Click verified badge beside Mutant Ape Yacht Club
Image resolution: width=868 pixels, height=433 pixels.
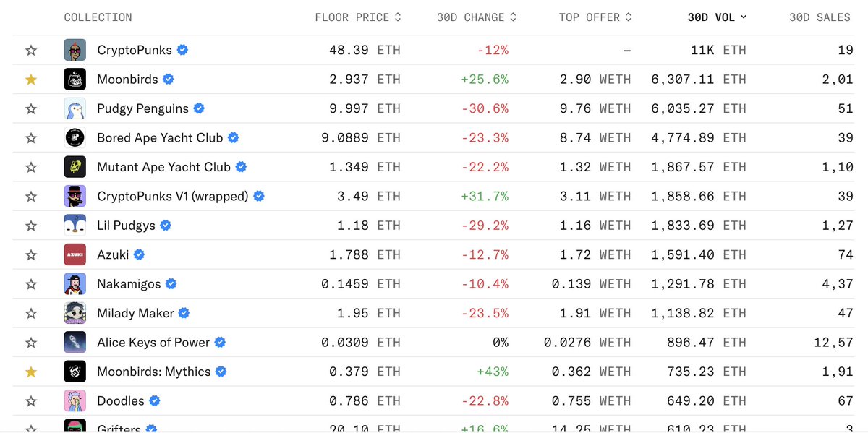pos(242,166)
